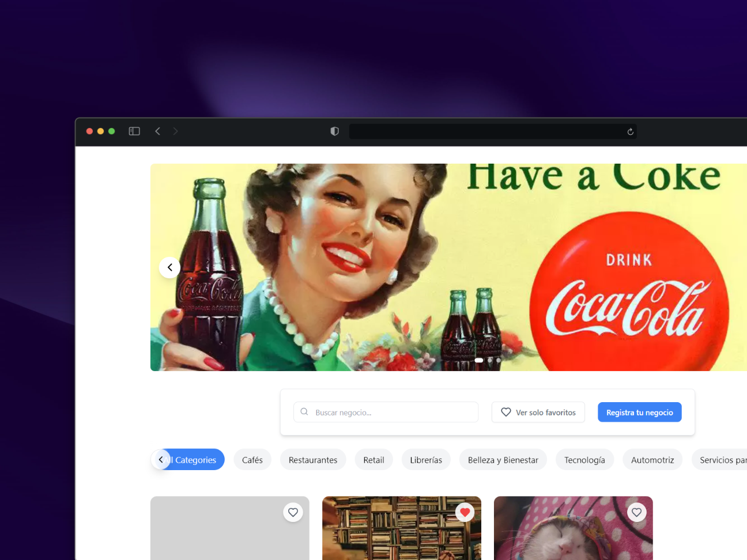Select the Retail category
The width and height of the screenshot is (747, 560).
click(373, 459)
